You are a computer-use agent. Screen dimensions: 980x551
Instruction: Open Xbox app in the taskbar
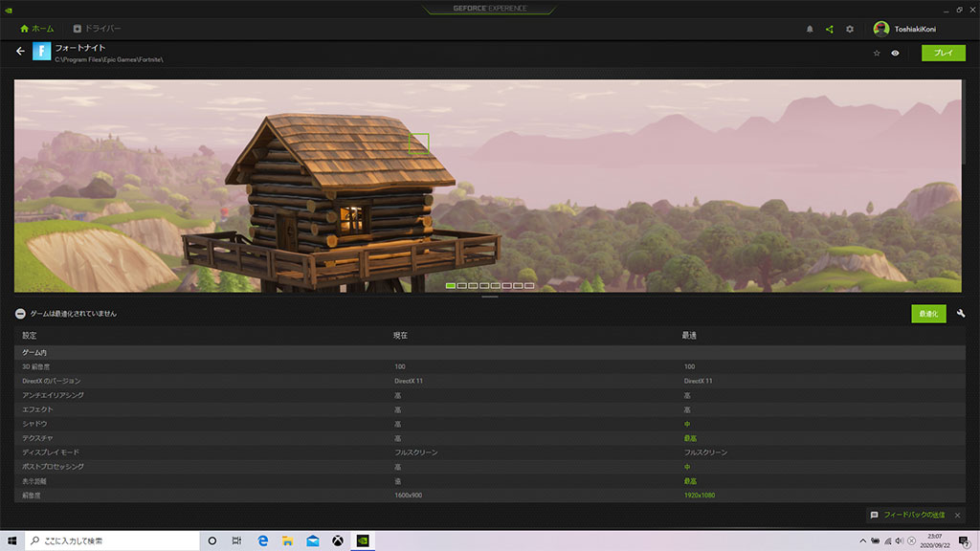click(x=338, y=540)
